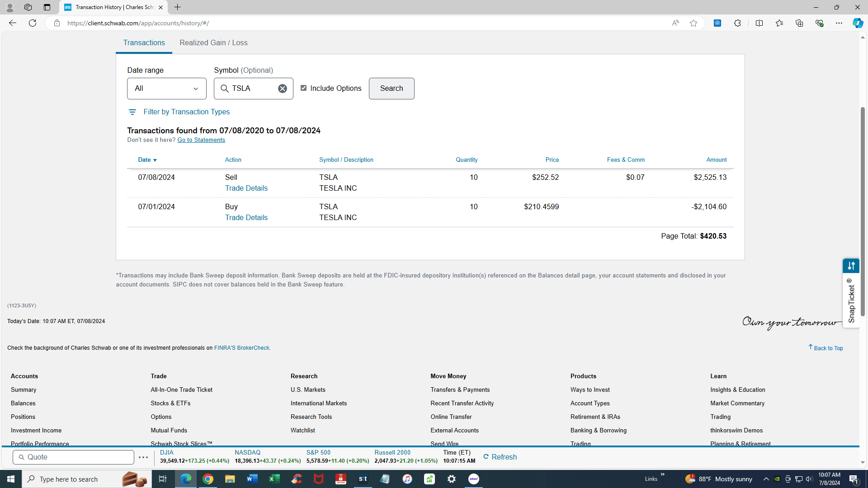Open the Date range dropdown
This screenshot has width=868, height=488.
point(166,89)
